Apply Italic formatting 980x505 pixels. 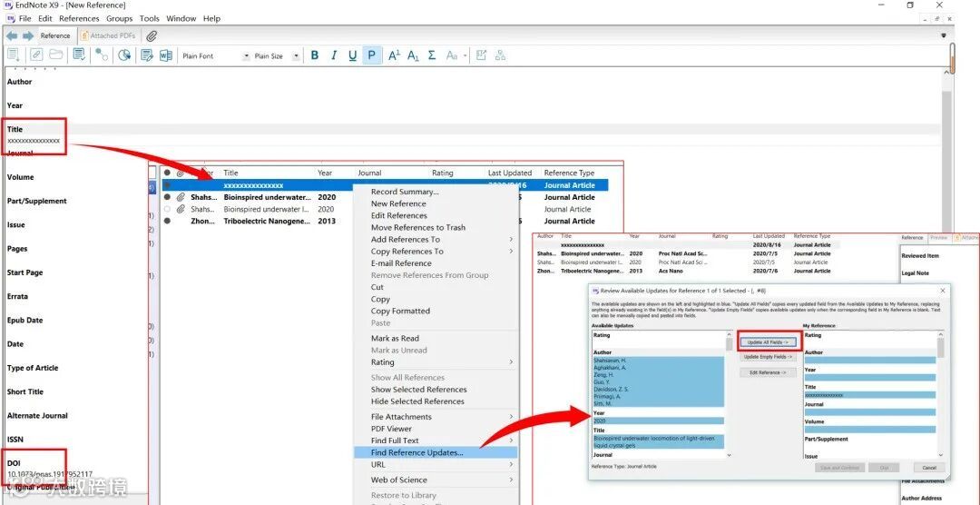pyautogui.click(x=334, y=55)
